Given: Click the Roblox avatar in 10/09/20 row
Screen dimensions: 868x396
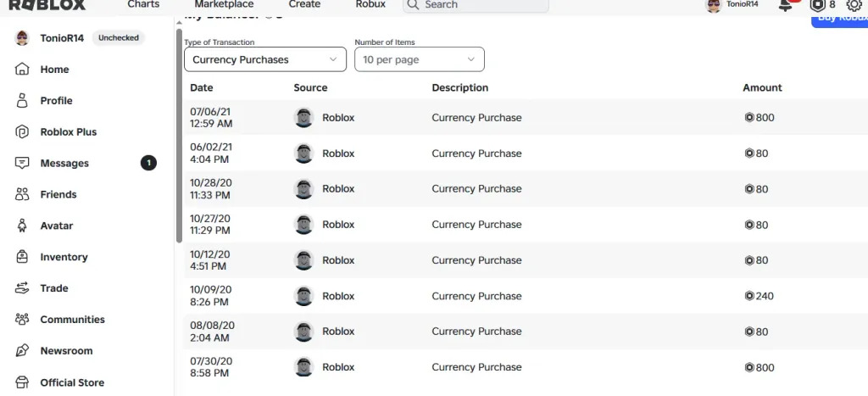Looking at the screenshot, I should pos(304,296).
